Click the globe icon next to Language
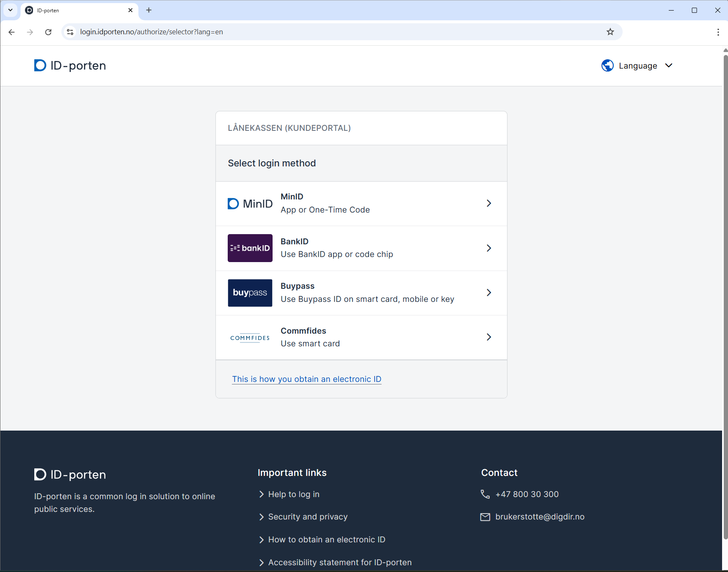The width and height of the screenshot is (728, 572). (x=607, y=66)
